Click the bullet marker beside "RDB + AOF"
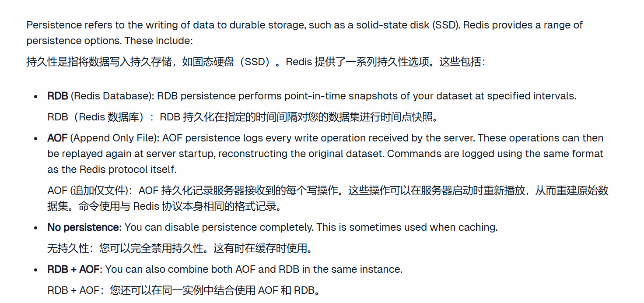 (36, 270)
